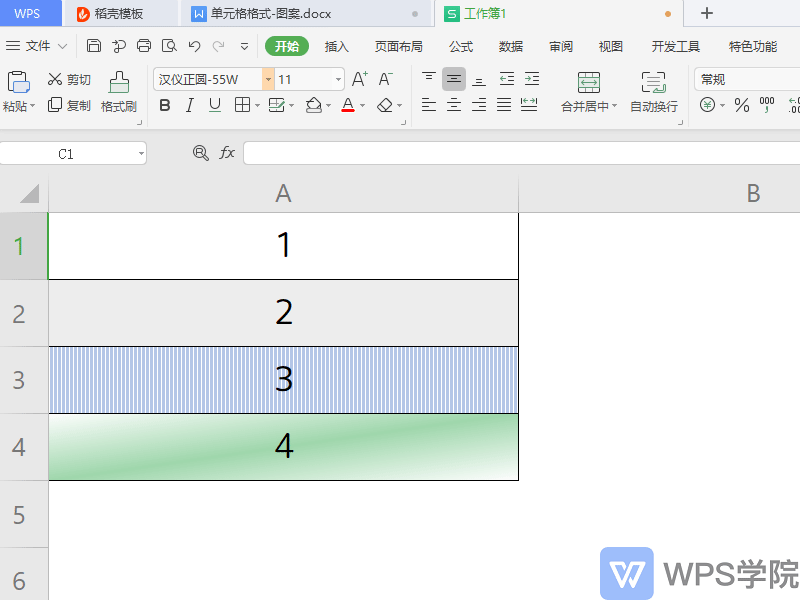
Task: Activate the Format Painter 格式刷
Action: 119,92
